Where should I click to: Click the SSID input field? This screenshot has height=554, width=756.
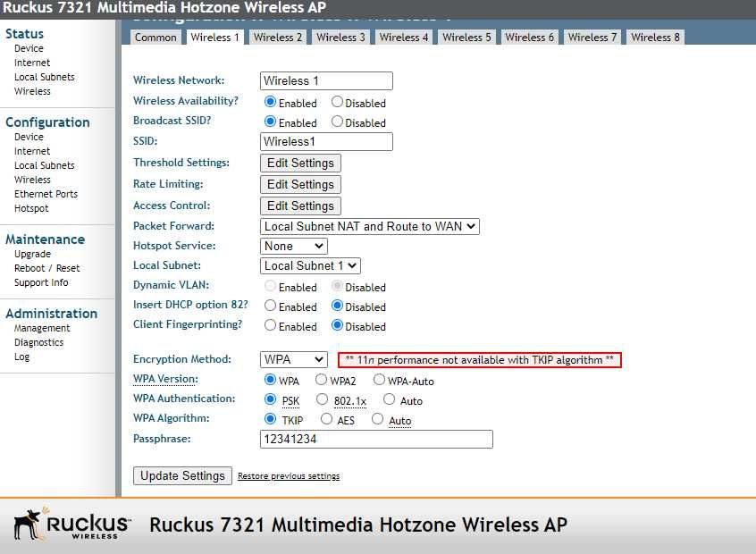tap(326, 142)
